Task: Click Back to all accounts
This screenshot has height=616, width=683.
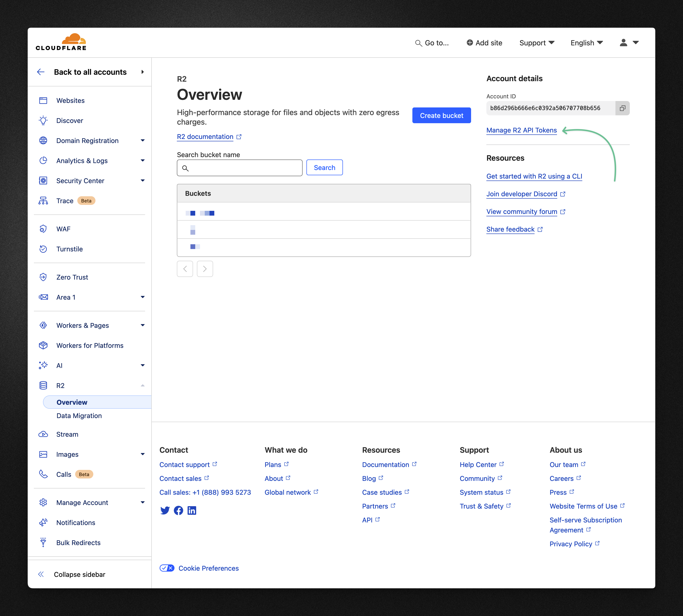Action: [90, 72]
